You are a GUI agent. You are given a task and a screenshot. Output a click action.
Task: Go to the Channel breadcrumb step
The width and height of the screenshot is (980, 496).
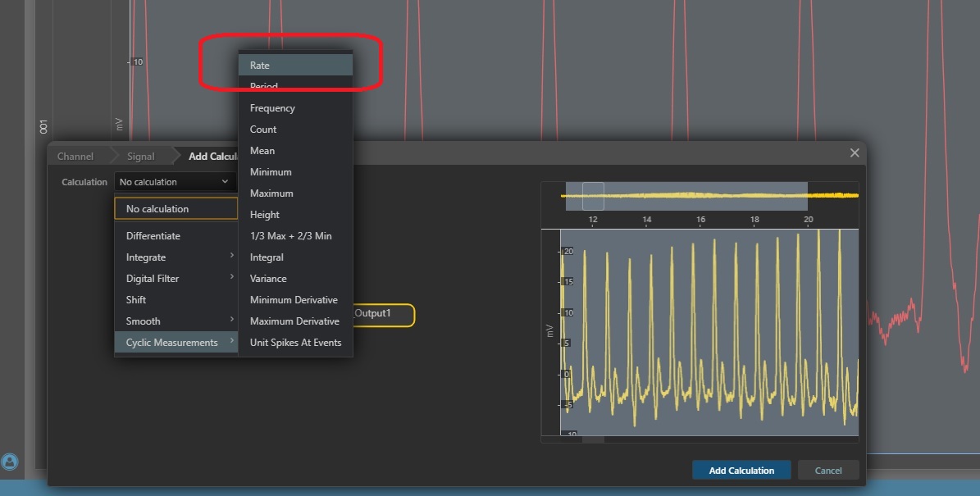click(x=75, y=157)
